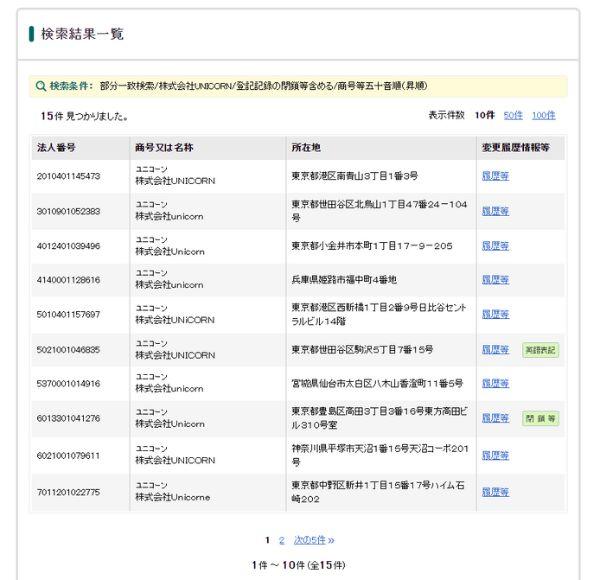This screenshot has height=580, width=600.
Task: Click the search condition magnifier icon
Action: 41,86
